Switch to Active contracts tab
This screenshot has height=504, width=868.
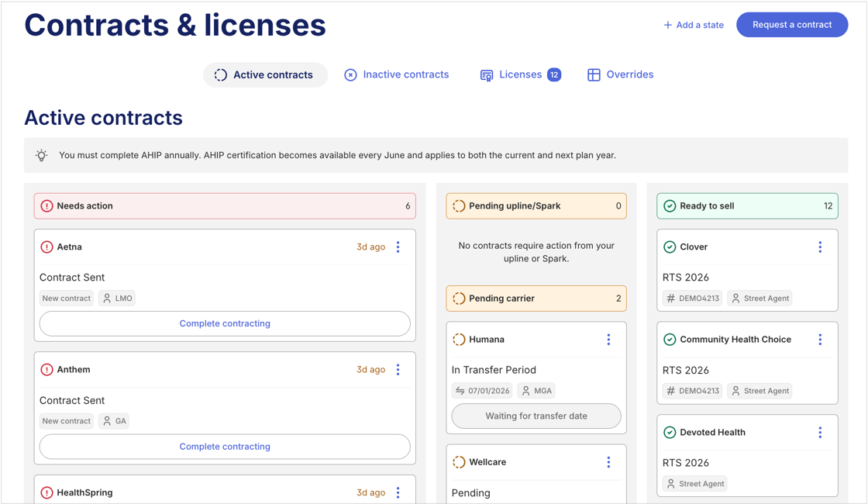tap(265, 74)
